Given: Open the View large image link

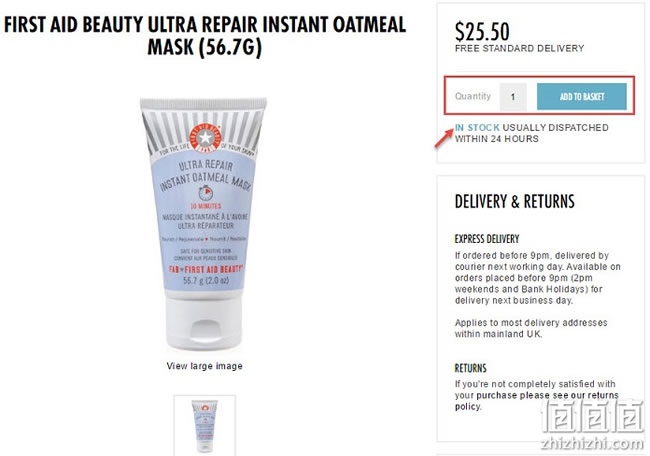Looking at the screenshot, I should [204, 366].
